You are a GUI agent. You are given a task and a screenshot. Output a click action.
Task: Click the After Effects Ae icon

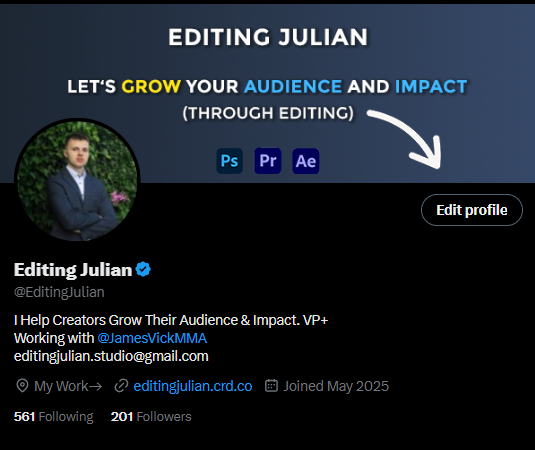tap(306, 161)
